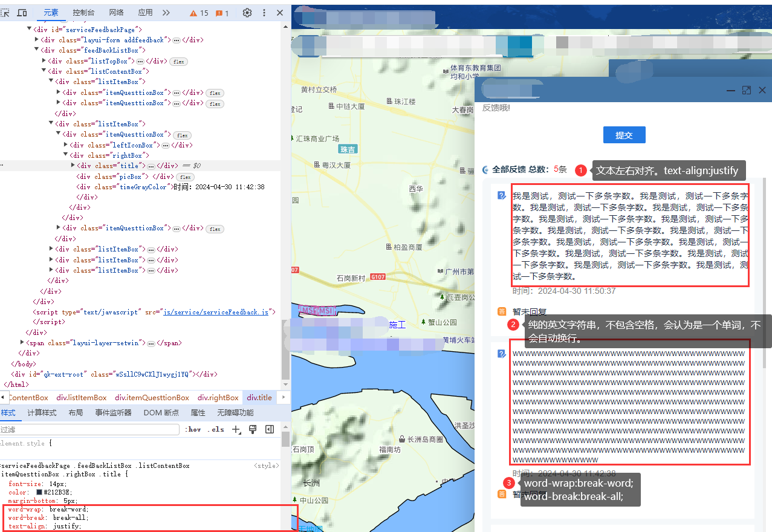Screen dimensions: 772x532
Task: Open DevTools settings gear
Action: click(x=247, y=13)
